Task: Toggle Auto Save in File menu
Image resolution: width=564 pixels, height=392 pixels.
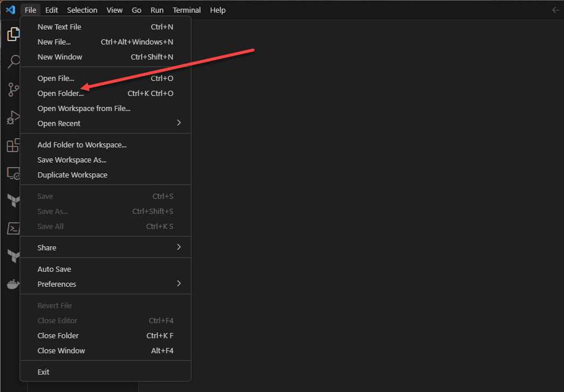Action: [54, 269]
